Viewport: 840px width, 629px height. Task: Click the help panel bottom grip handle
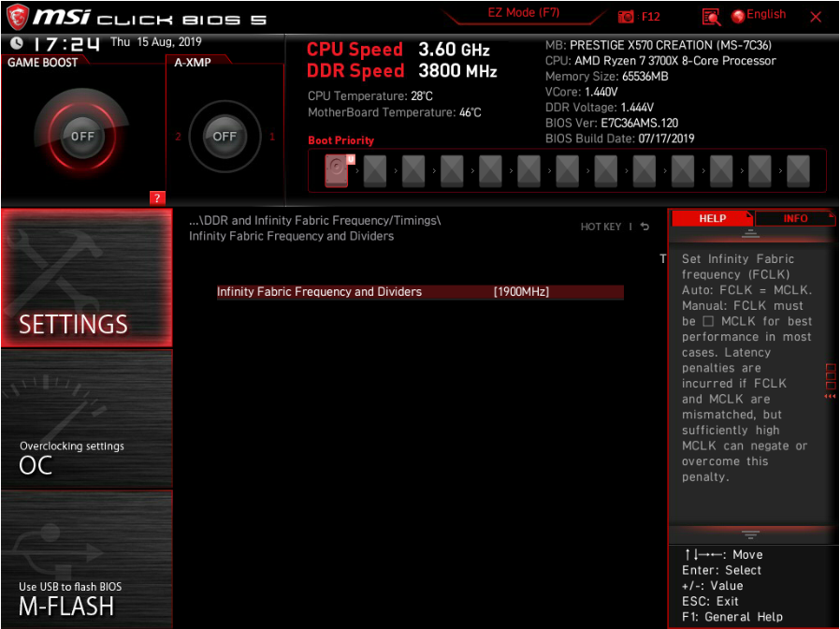click(750, 534)
